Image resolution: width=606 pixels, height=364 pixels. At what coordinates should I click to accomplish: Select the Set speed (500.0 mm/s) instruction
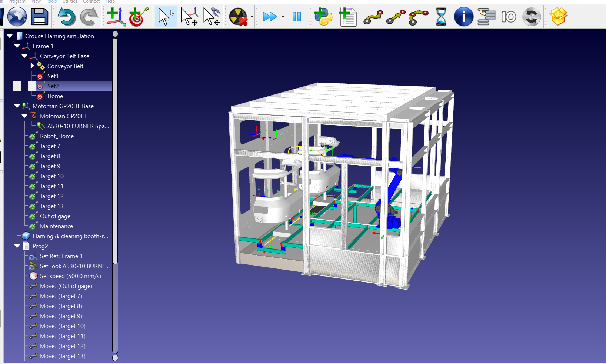click(70, 276)
